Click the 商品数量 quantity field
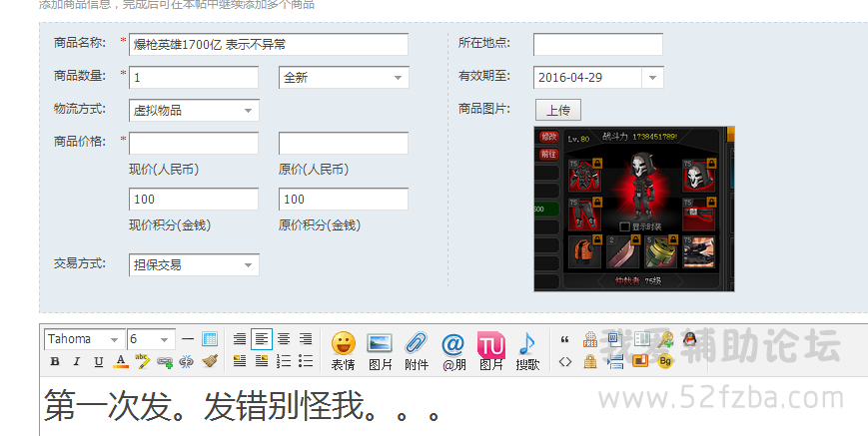The image size is (868, 436). point(194,78)
